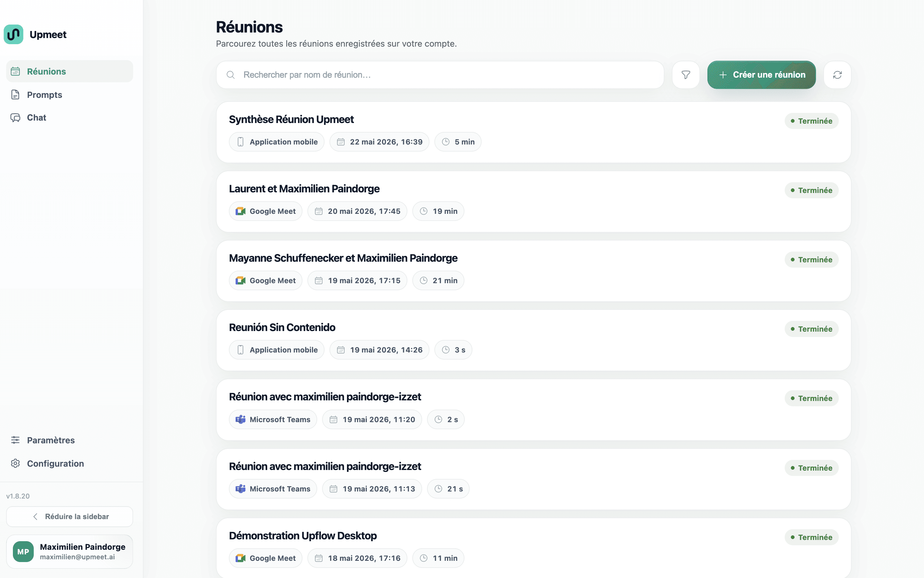The height and width of the screenshot is (578, 924).
Task: Click the clock icon beside 19 min
Action: click(x=423, y=211)
